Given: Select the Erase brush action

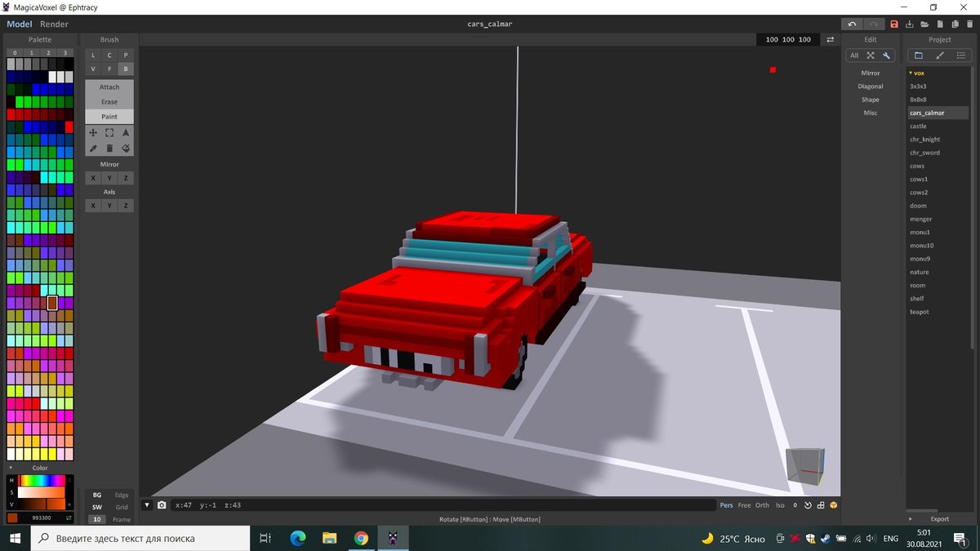Looking at the screenshot, I should point(109,101).
